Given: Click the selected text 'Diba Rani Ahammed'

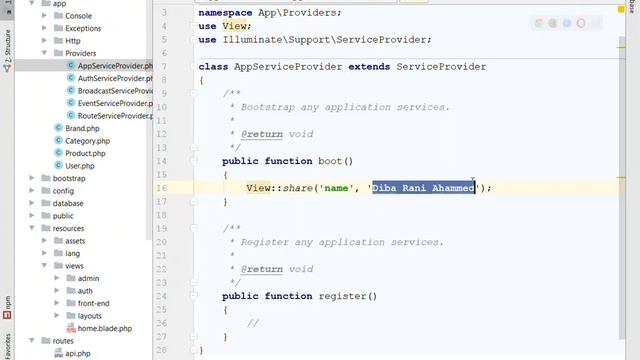Looking at the screenshot, I should point(424,188).
